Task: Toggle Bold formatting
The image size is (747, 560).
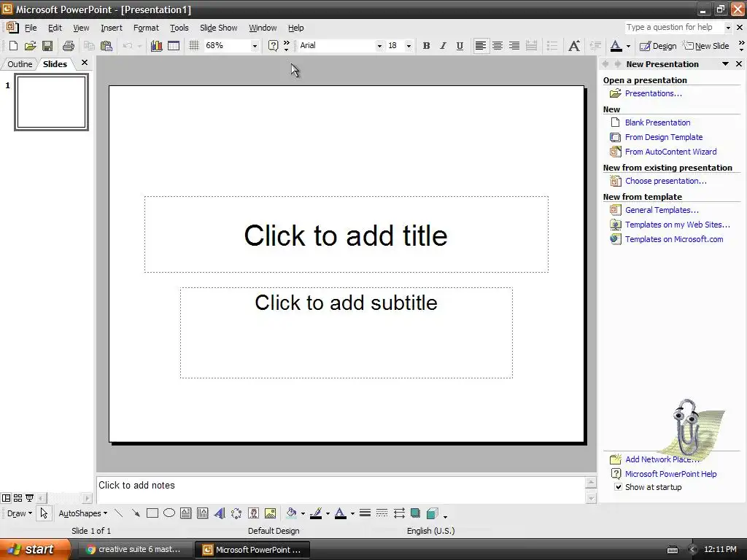Action: (426, 46)
